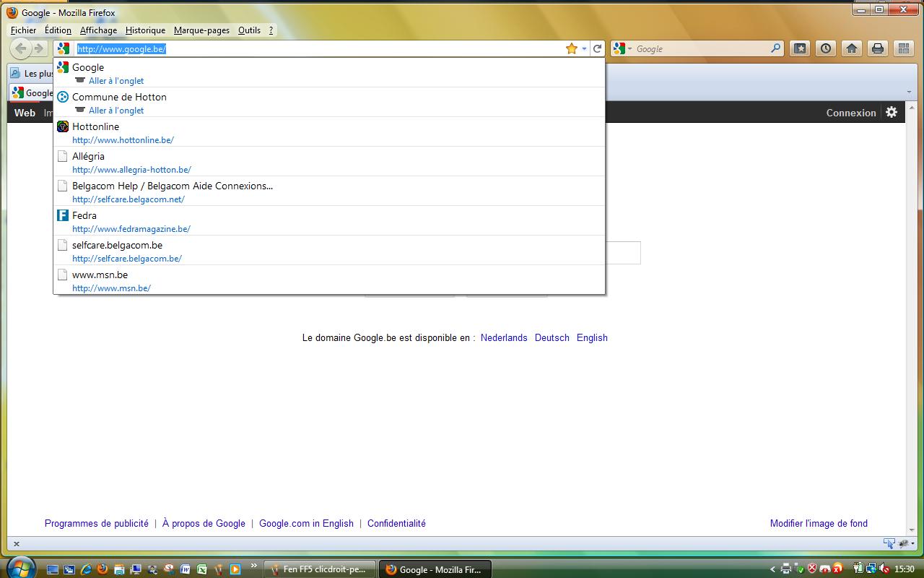Select Allégria autocomplete suggestion
Viewport: 924px width, 578px height.
coord(329,162)
